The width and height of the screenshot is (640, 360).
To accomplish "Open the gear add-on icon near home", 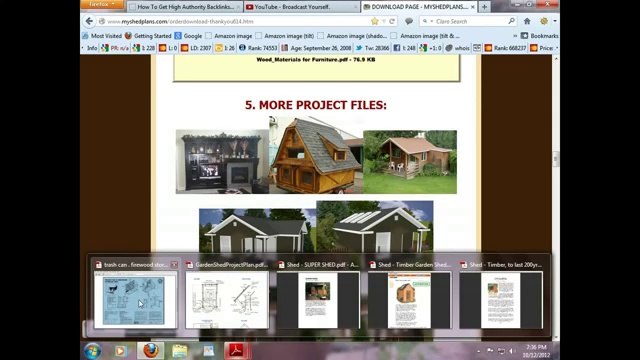I will point(544,21).
